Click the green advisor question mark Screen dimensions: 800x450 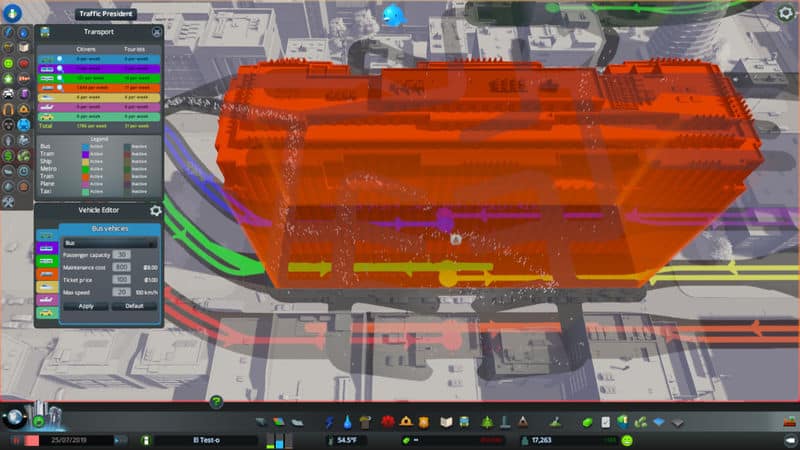(x=216, y=402)
